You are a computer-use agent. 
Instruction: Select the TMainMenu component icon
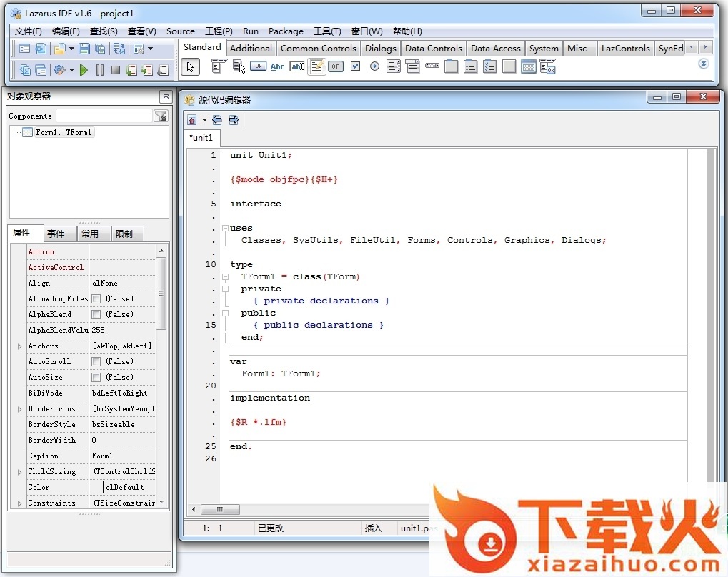(219, 66)
